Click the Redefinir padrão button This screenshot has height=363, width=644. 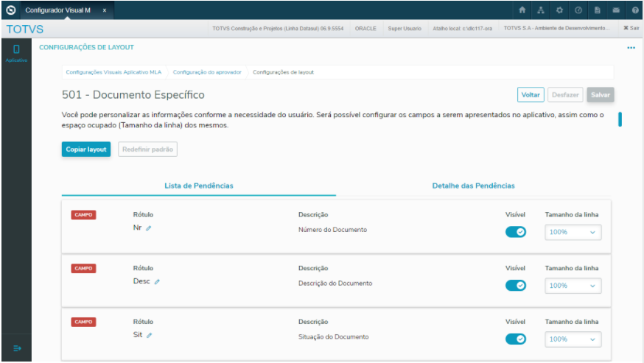[x=147, y=149]
